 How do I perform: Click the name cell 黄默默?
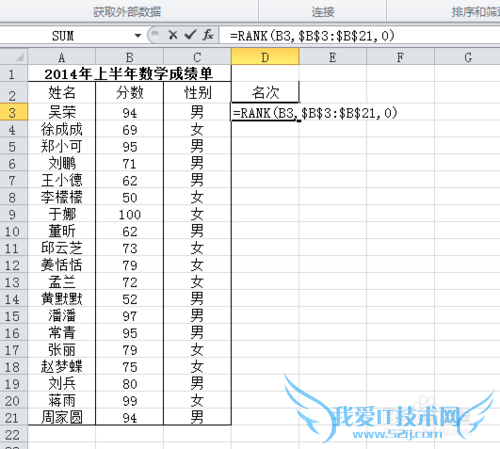coord(62,299)
